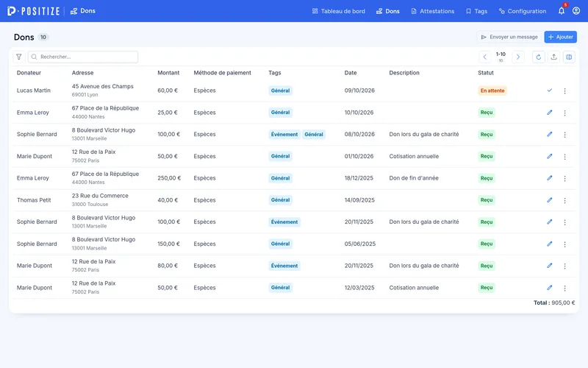Open more options for Sophie Bernard 05/06/2025 row

[564, 244]
